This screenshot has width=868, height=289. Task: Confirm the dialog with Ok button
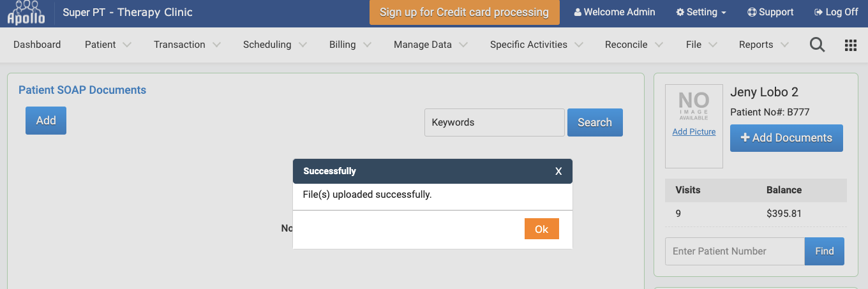(x=541, y=229)
